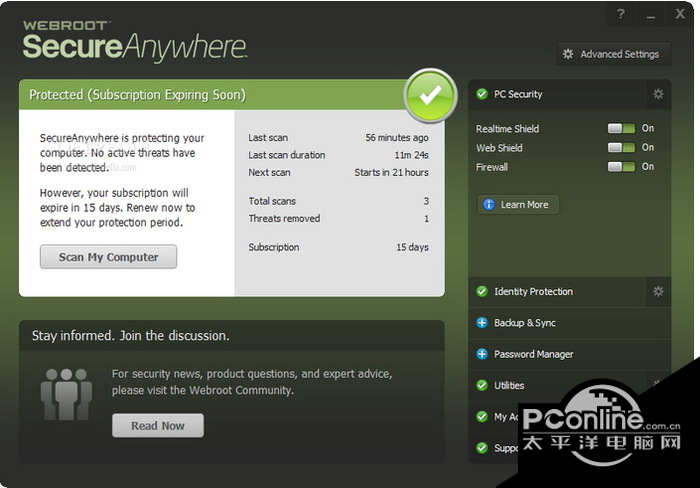This screenshot has width=700, height=488.
Task: Click the Password Manager plus icon
Action: pyautogui.click(x=482, y=354)
